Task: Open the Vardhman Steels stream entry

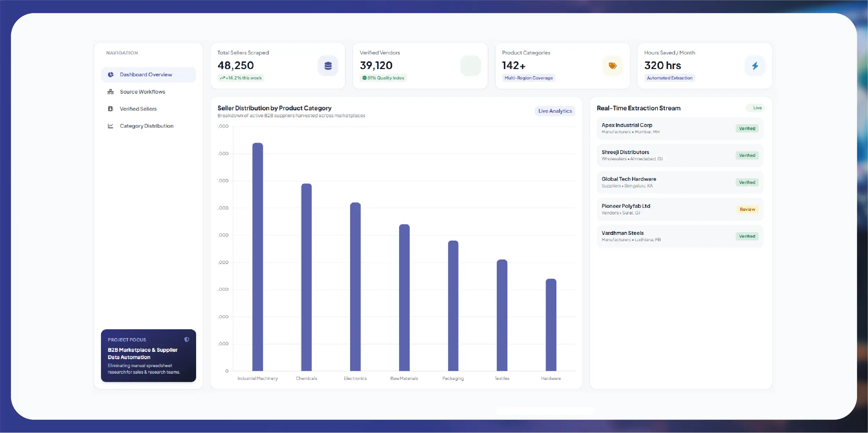Action: (x=680, y=236)
